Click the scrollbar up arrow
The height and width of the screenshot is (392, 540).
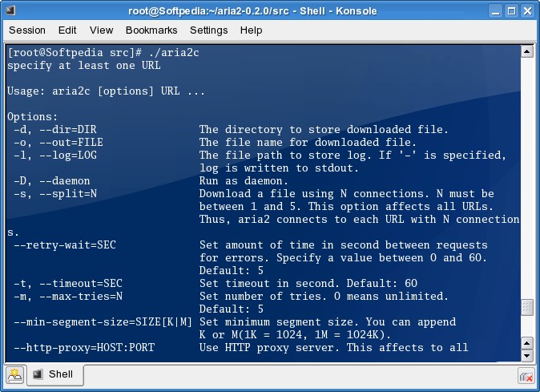click(526, 51)
